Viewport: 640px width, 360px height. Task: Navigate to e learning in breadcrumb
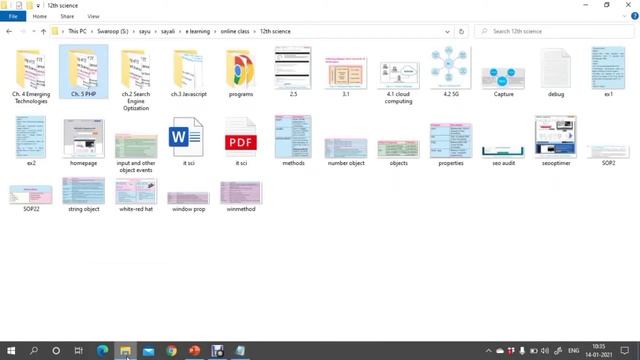coord(198,31)
